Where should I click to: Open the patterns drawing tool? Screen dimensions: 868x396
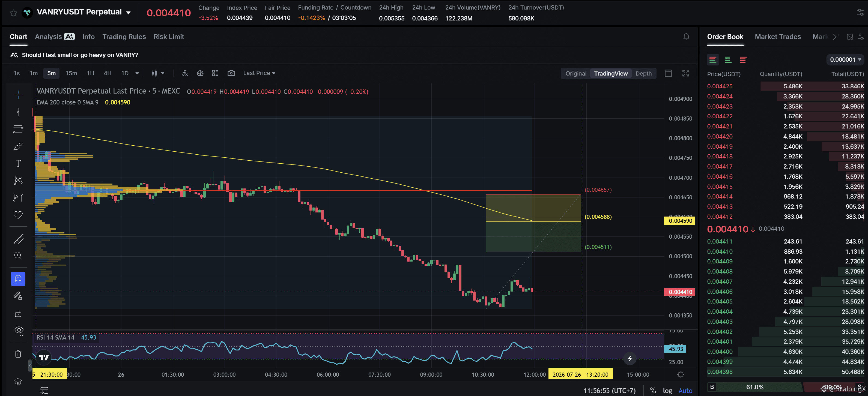pyautogui.click(x=18, y=181)
